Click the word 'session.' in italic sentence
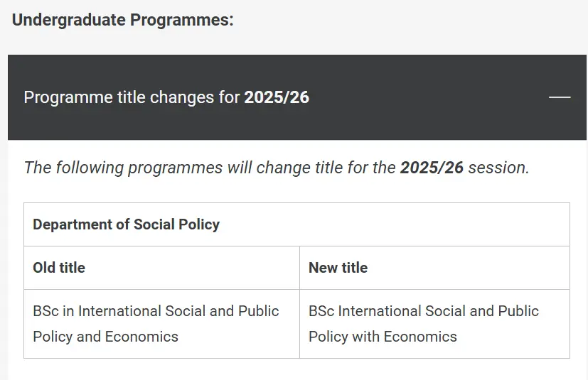Image resolution: width=588 pixels, height=380 pixels. (x=498, y=168)
